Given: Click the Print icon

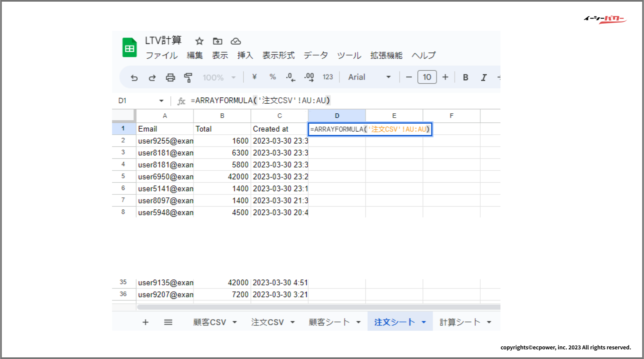Looking at the screenshot, I should [x=170, y=77].
